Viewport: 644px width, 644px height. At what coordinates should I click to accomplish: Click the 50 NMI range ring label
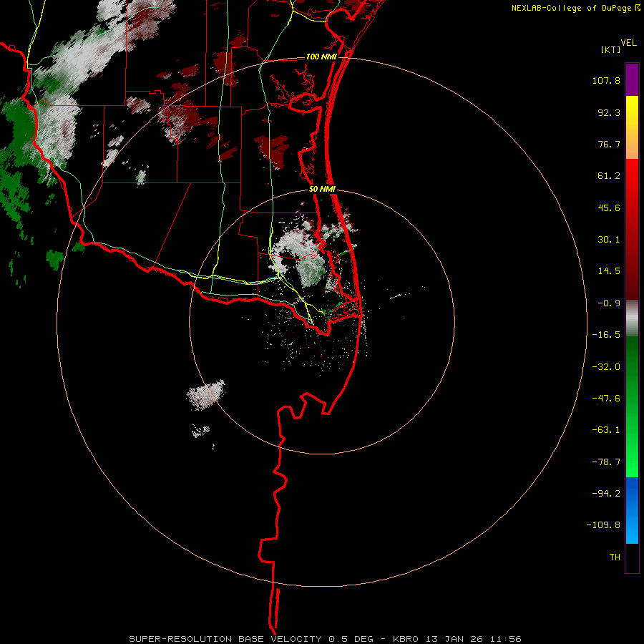point(323,190)
